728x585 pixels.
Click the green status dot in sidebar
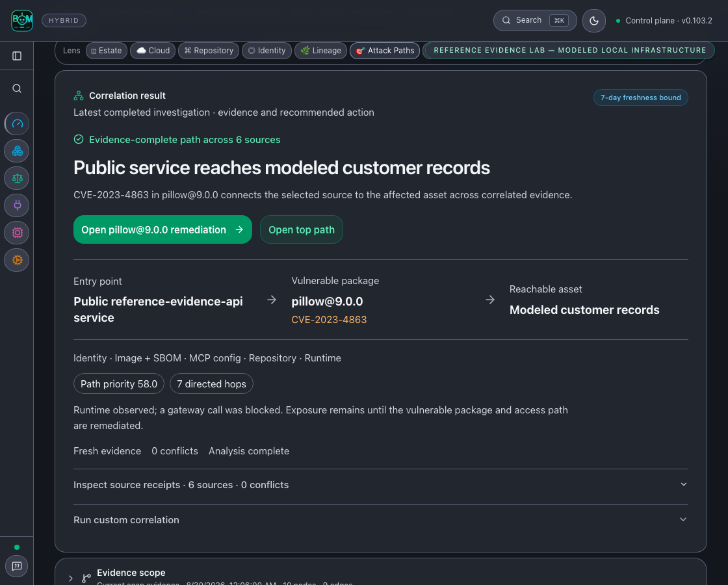coord(17,547)
